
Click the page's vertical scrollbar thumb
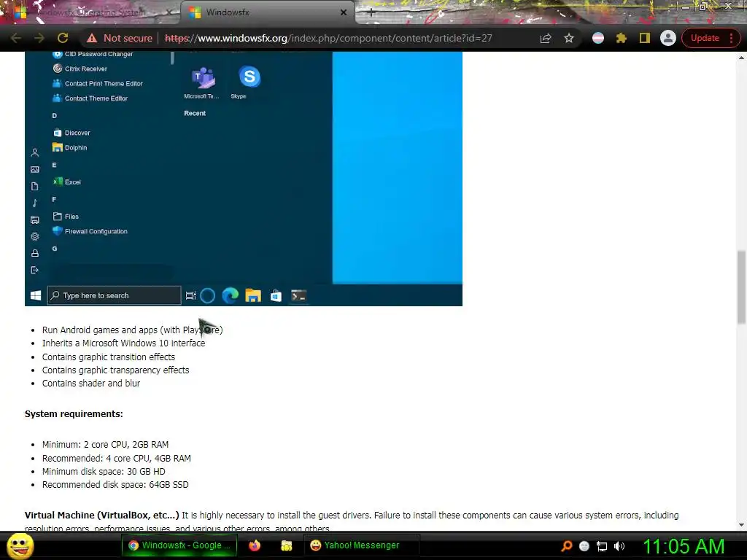pos(741,287)
